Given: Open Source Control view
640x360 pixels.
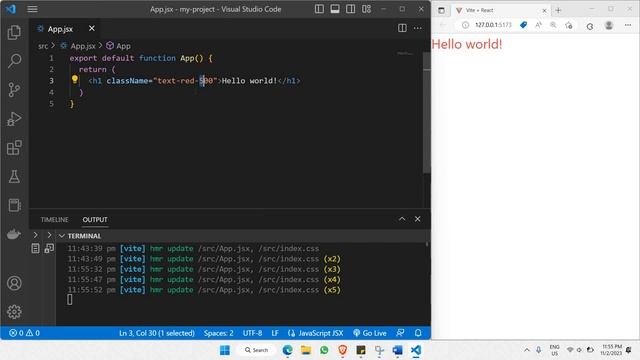Looking at the screenshot, I should pyautogui.click(x=14, y=90).
